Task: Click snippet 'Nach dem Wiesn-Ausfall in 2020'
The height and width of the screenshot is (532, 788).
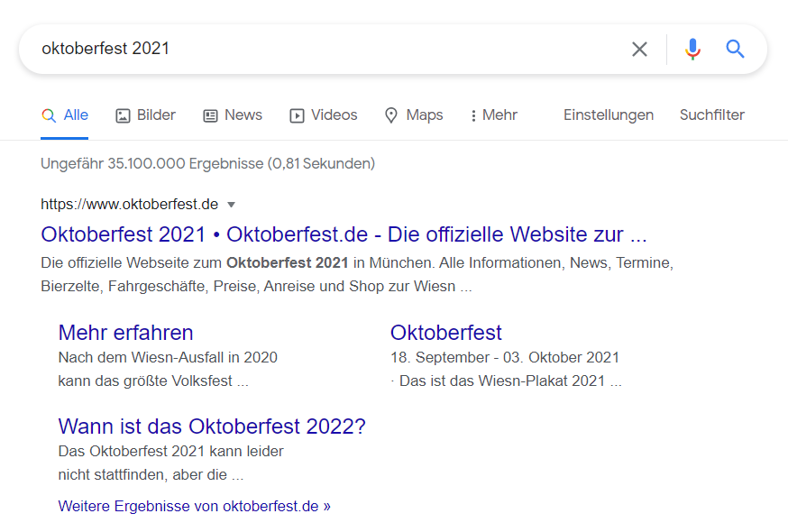Action: [x=168, y=357]
